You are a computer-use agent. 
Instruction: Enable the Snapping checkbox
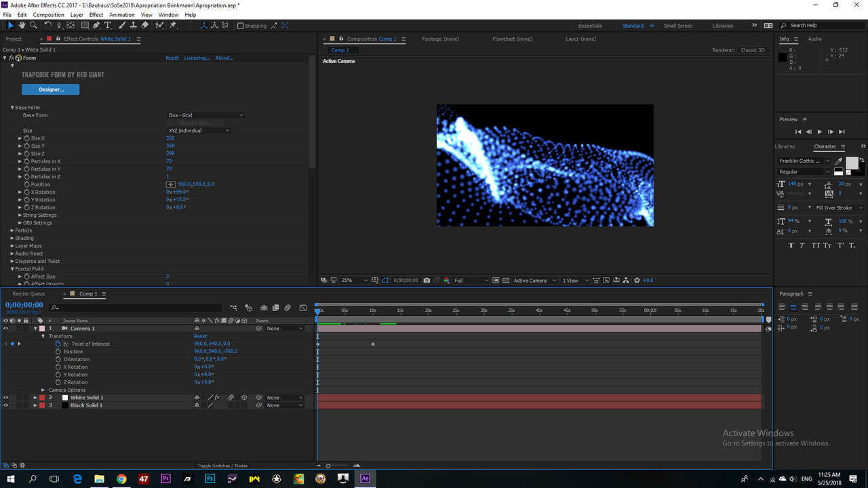pos(241,26)
